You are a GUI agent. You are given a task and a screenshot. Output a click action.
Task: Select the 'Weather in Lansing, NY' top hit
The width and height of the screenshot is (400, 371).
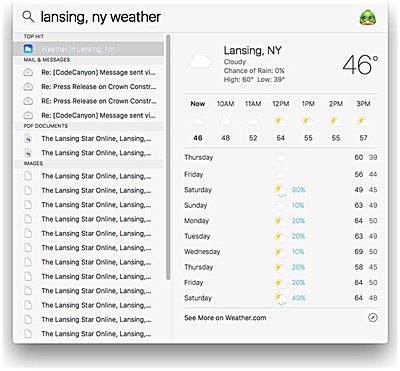click(89, 49)
